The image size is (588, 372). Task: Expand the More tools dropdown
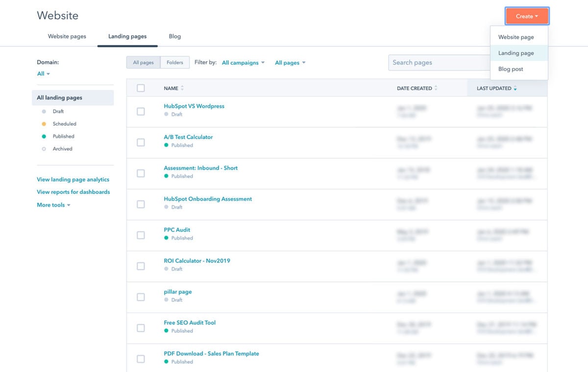click(x=53, y=205)
